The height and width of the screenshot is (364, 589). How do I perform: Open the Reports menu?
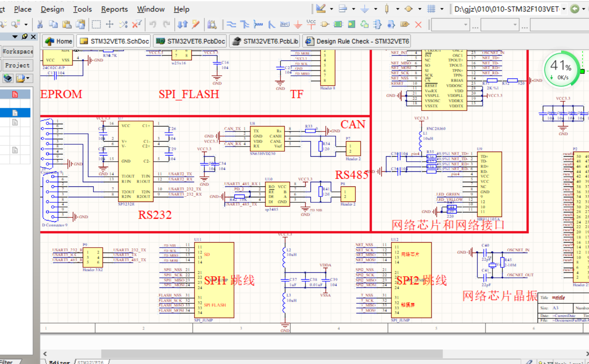pyautogui.click(x=114, y=9)
